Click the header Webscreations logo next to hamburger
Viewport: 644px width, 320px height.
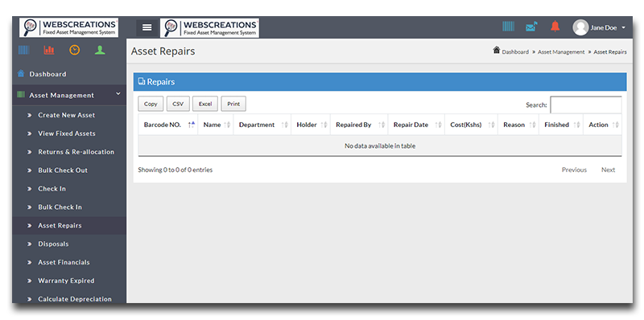209,28
